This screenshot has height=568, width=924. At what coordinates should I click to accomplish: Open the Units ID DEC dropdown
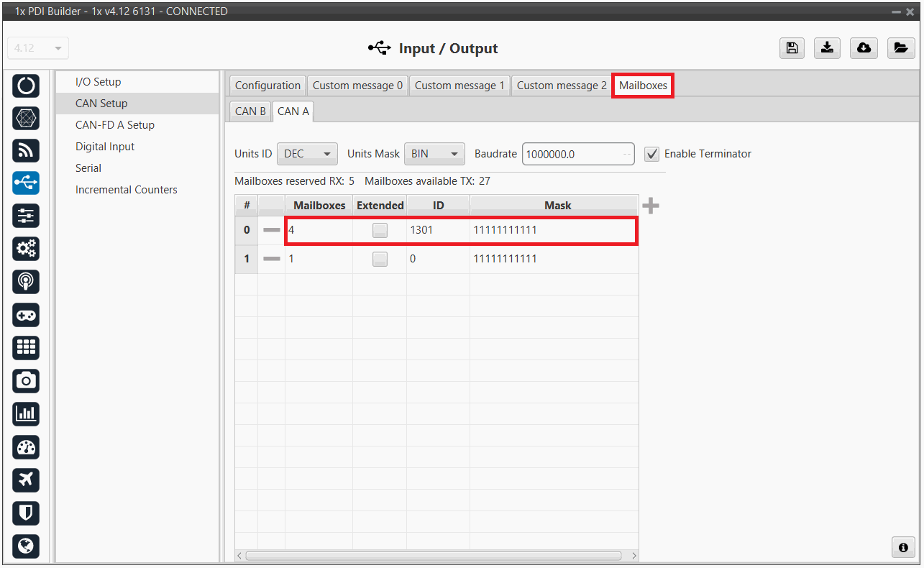307,154
